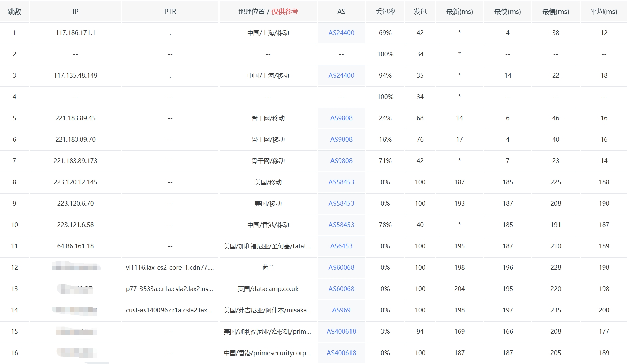
Task: Select IP address 221.183.89.70
Action: click(75, 139)
